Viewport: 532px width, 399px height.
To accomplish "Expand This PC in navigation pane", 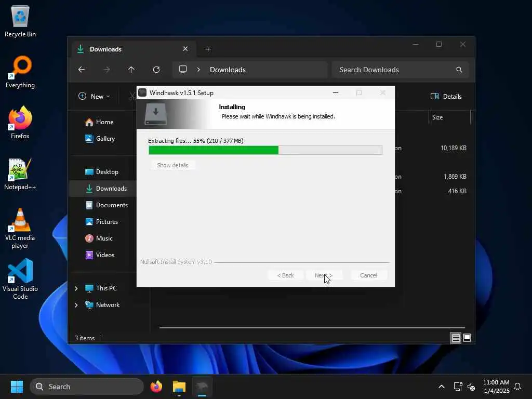I will click(x=76, y=288).
